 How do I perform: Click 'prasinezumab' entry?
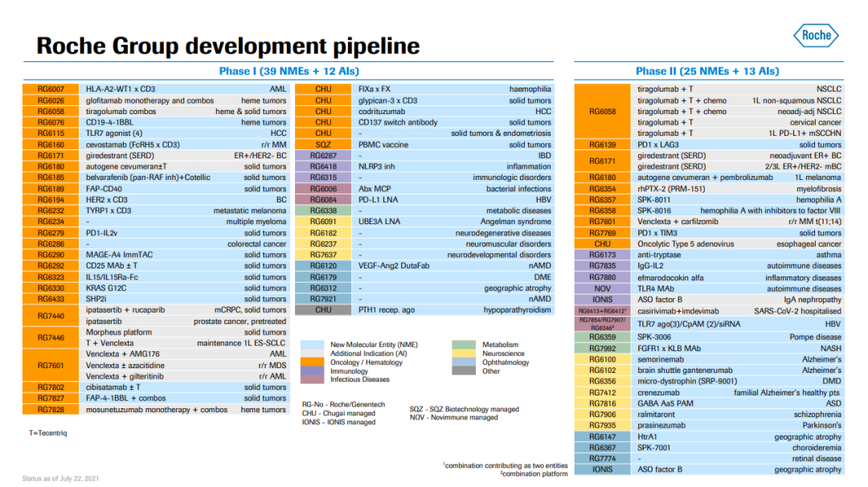[661, 426]
